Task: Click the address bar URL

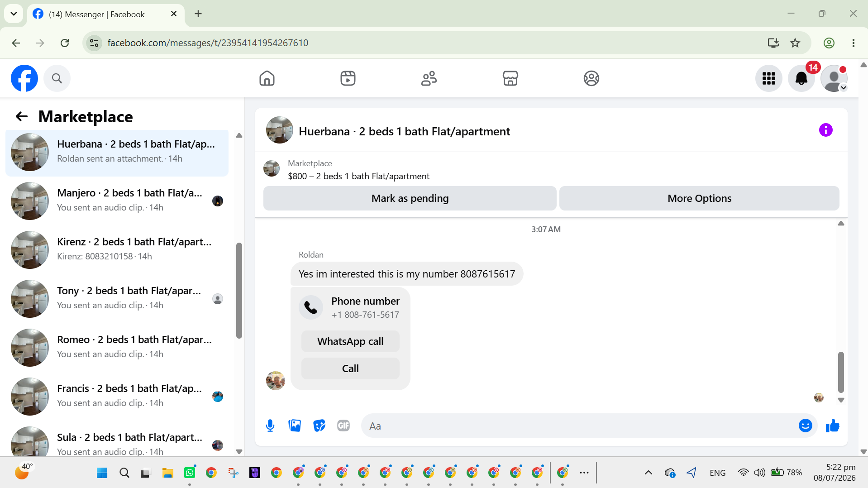Action: pyautogui.click(x=208, y=43)
